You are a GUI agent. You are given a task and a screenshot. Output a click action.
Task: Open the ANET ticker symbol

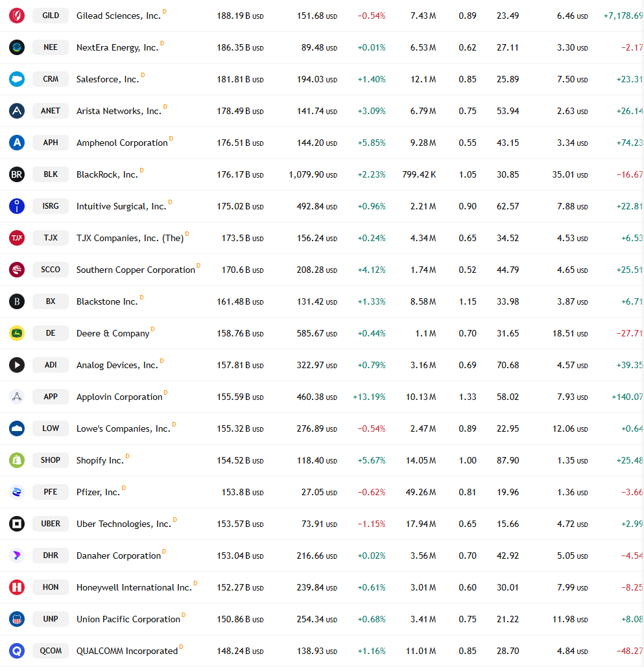click(x=51, y=111)
